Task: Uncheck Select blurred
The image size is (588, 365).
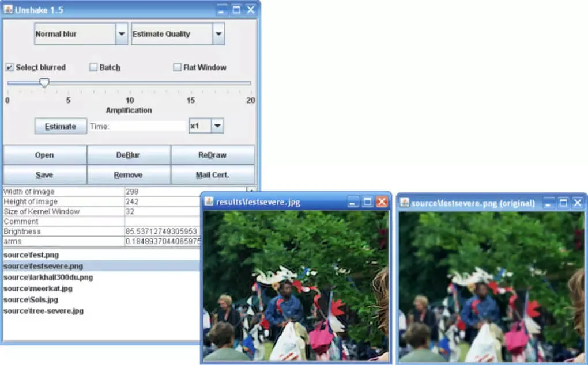Action: point(9,67)
